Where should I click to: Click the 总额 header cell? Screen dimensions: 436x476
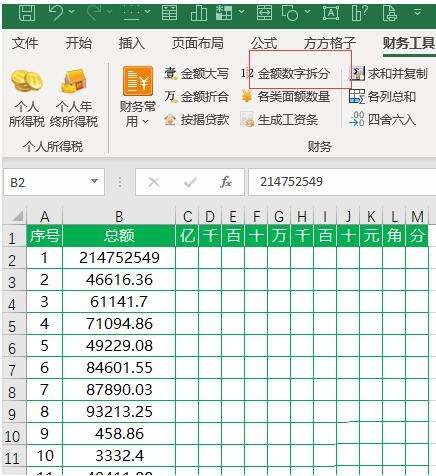click(x=119, y=236)
